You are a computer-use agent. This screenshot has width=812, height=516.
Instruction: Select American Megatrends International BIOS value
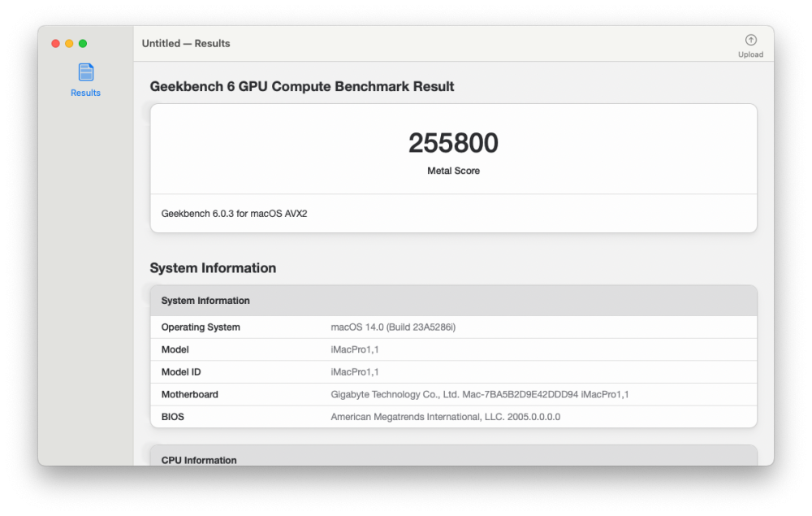pos(445,417)
